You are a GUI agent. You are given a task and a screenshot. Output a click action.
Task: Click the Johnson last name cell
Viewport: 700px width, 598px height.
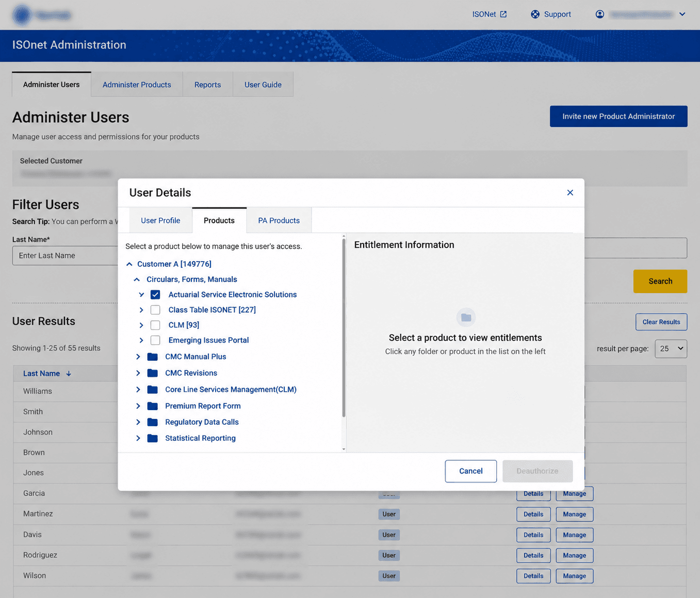click(x=38, y=432)
